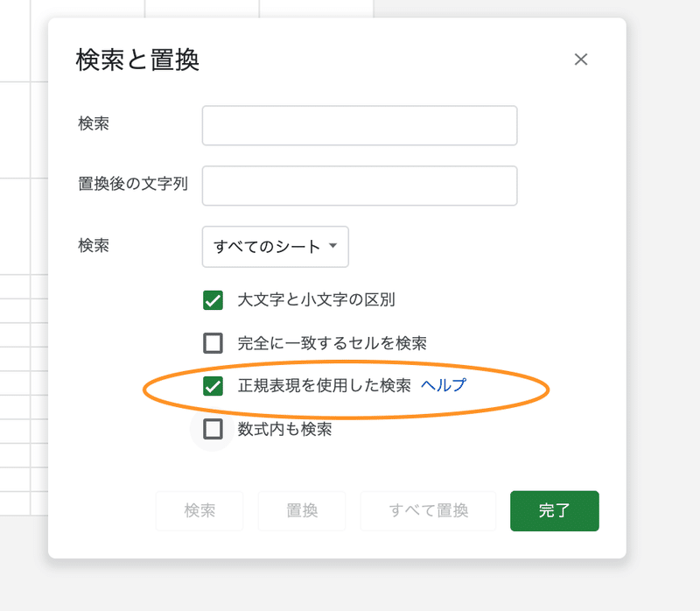This screenshot has width=700, height=611.
Task: Click the dropdown's small triangle arrow
Action: click(x=332, y=246)
